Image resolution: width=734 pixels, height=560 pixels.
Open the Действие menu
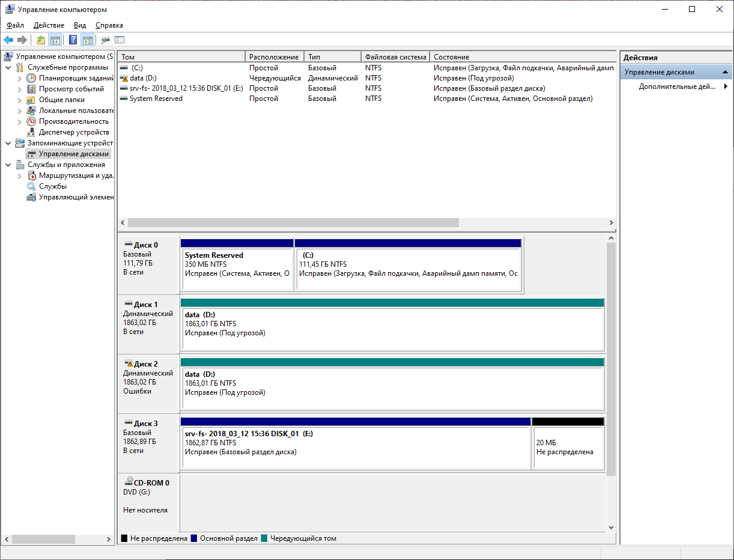(x=49, y=25)
